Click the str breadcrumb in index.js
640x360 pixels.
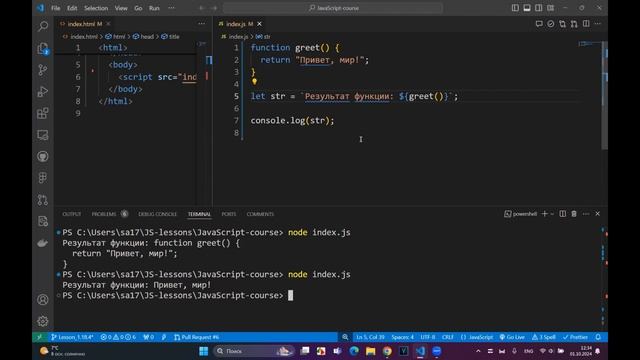click(263, 36)
